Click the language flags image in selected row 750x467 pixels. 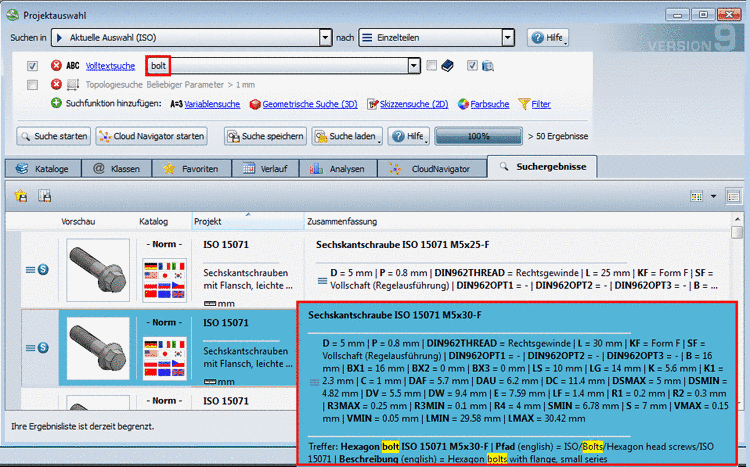tap(165, 358)
